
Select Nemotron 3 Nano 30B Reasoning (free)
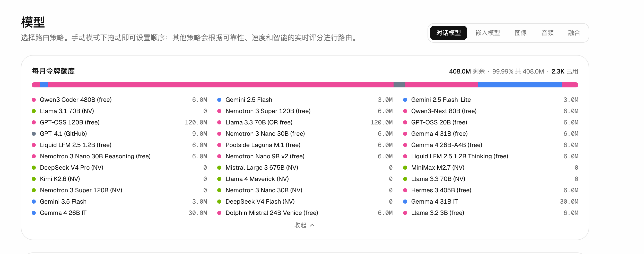[95, 156]
